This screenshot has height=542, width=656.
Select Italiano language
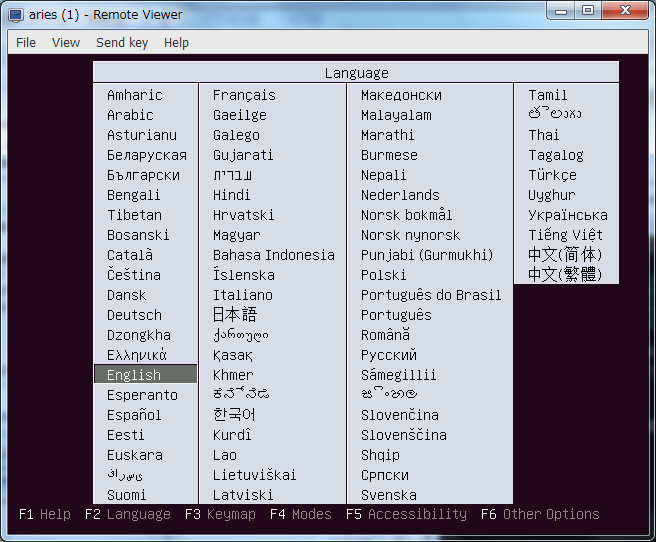pyautogui.click(x=243, y=295)
